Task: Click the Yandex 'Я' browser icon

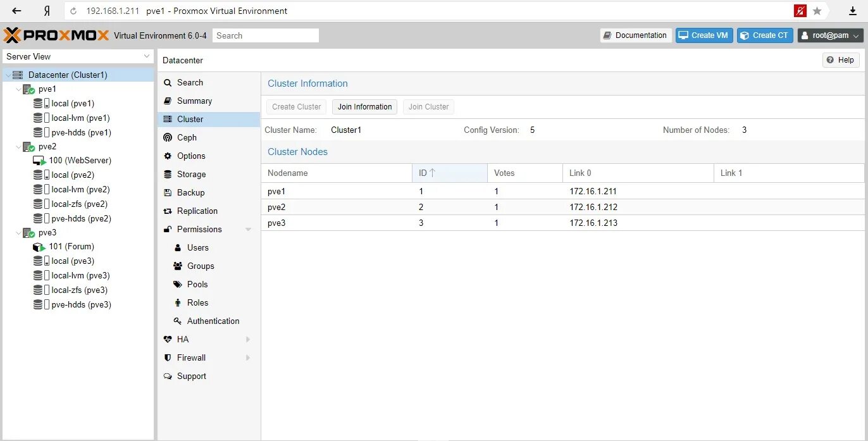Action: tap(47, 11)
